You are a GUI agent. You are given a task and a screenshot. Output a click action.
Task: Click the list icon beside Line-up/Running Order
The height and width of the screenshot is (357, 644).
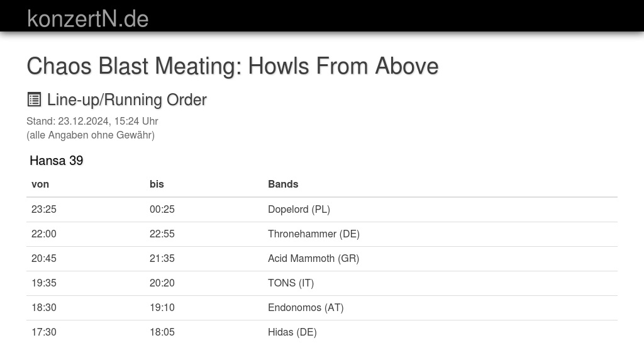coord(34,99)
